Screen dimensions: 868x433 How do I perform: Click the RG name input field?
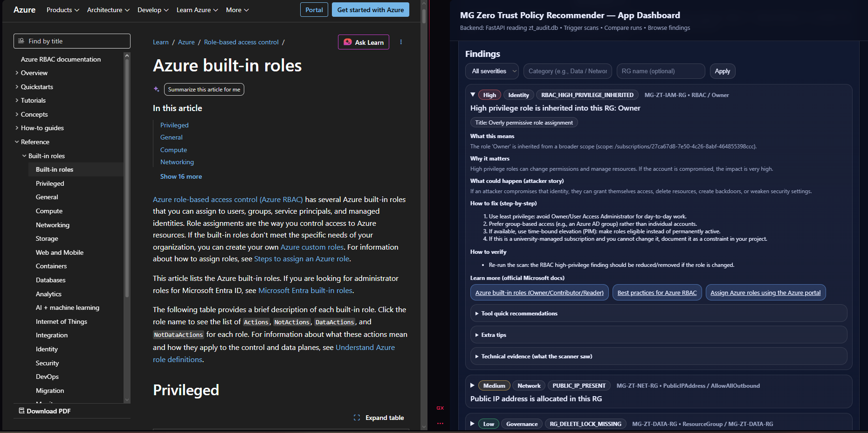[660, 71]
